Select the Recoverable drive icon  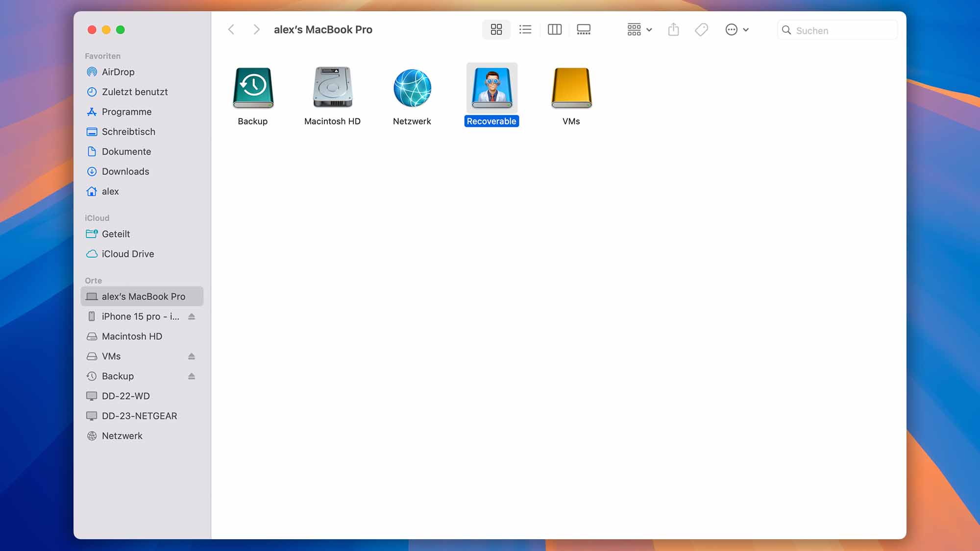491,88
